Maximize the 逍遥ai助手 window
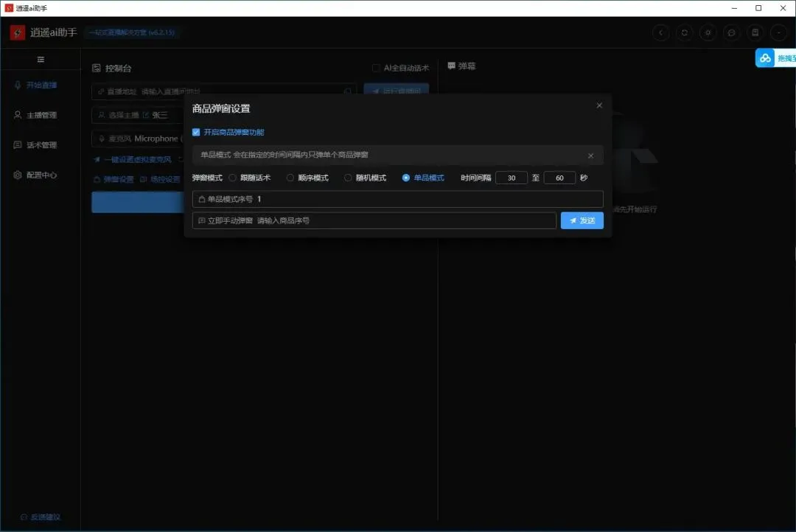This screenshot has height=532, width=796. point(758,8)
